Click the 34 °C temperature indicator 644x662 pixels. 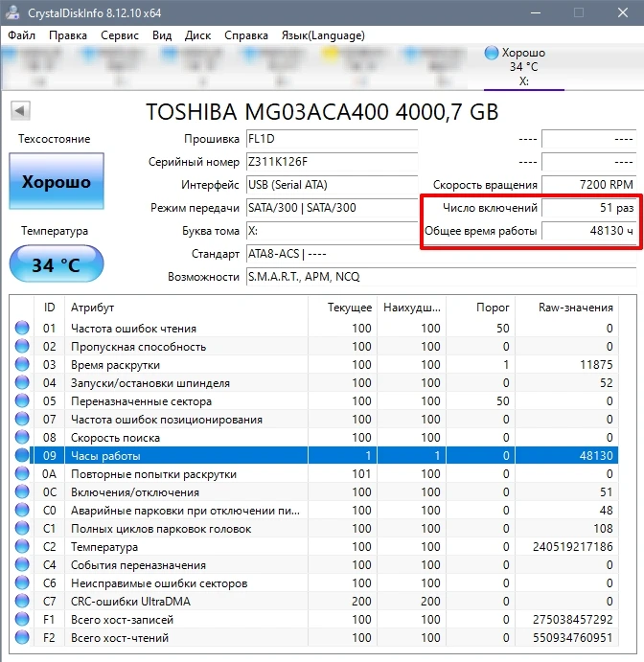pos(57,264)
